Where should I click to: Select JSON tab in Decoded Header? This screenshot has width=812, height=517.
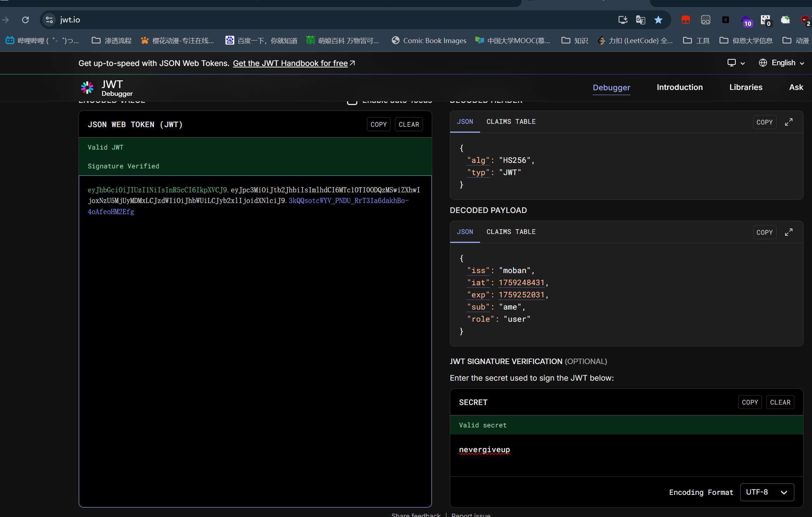[x=465, y=122]
